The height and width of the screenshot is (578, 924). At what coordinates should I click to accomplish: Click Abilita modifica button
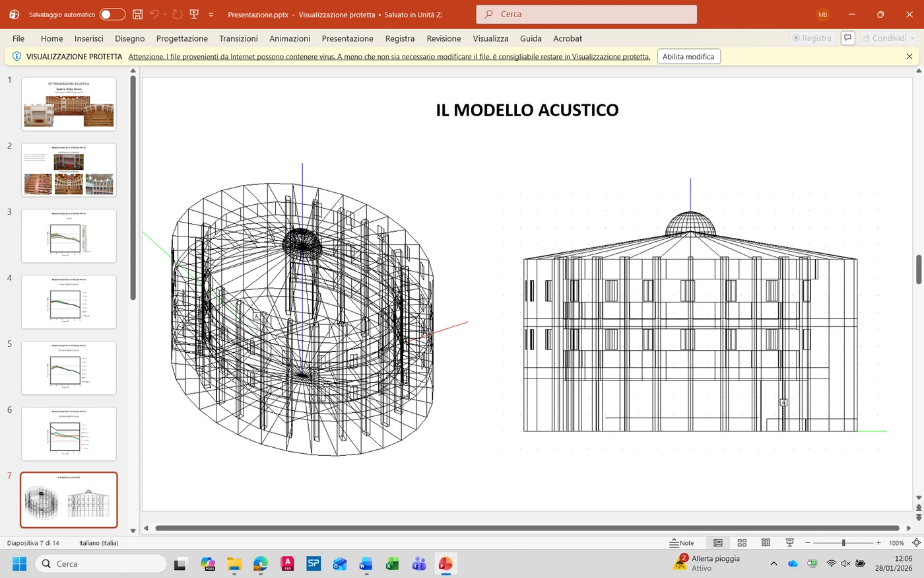688,57
